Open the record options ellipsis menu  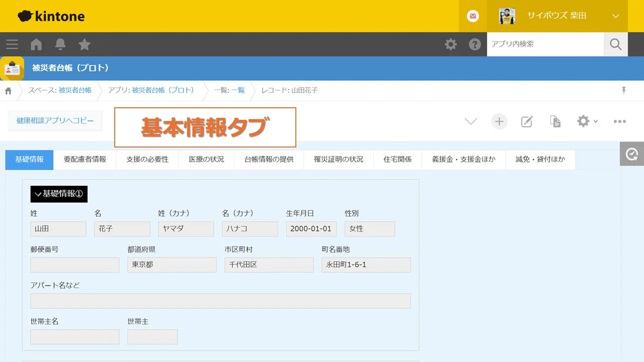pos(619,121)
